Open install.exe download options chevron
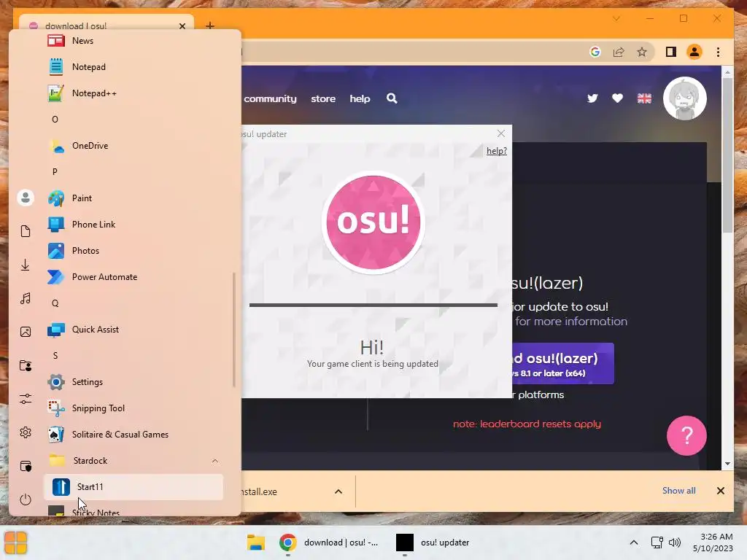Screen dimensions: 747x560 point(338,491)
